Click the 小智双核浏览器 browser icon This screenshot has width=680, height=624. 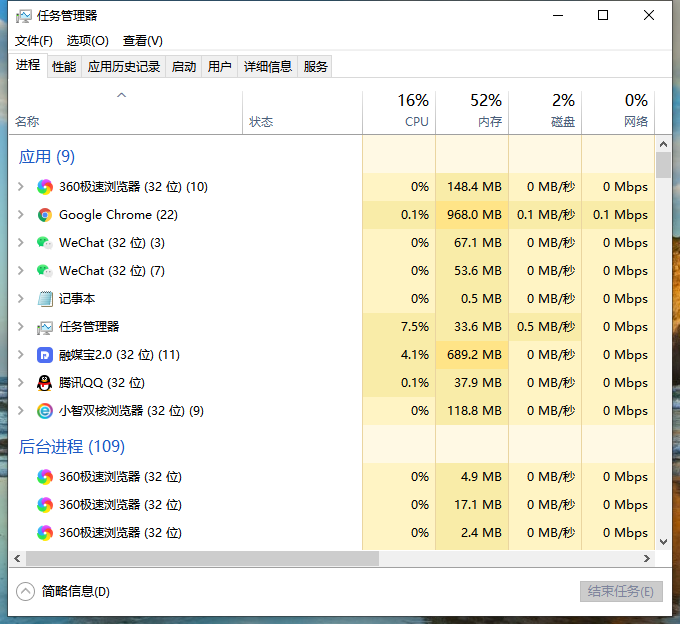tap(45, 411)
